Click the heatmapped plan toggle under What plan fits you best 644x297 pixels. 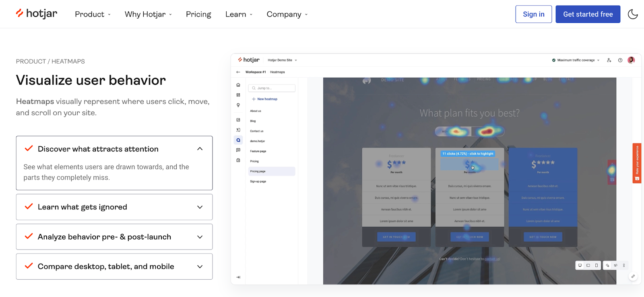click(x=470, y=131)
